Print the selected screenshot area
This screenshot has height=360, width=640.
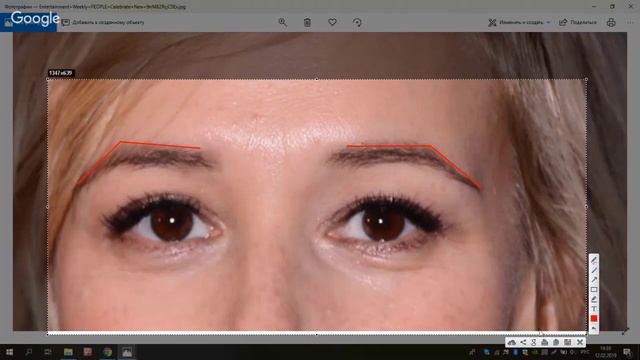click(x=545, y=342)
